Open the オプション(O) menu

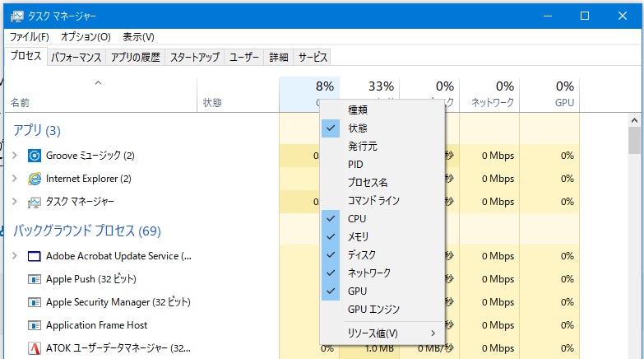pos(86,37)
